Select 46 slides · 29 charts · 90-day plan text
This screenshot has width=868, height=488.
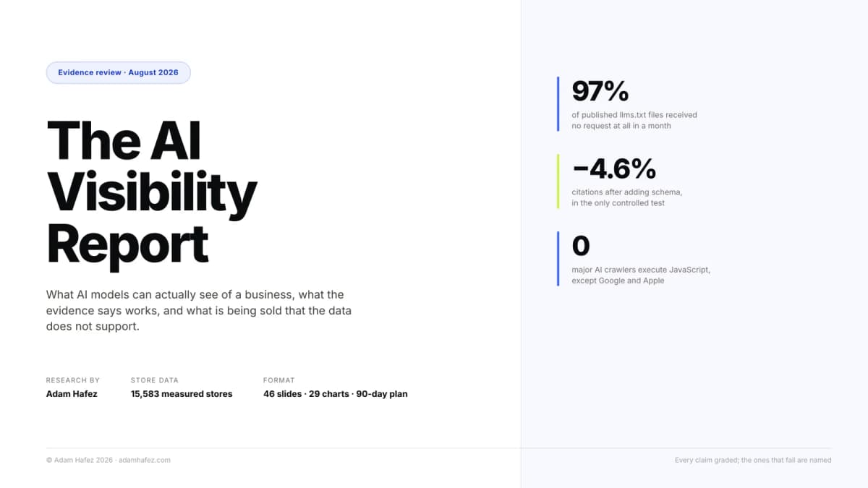point(336,394)
